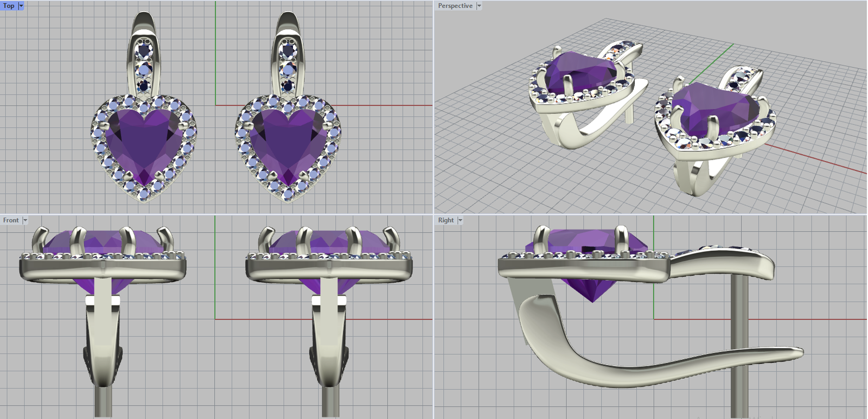Pick left earring's top metal loop in Top view
868x419 pixels.
[x=143, y=24]
